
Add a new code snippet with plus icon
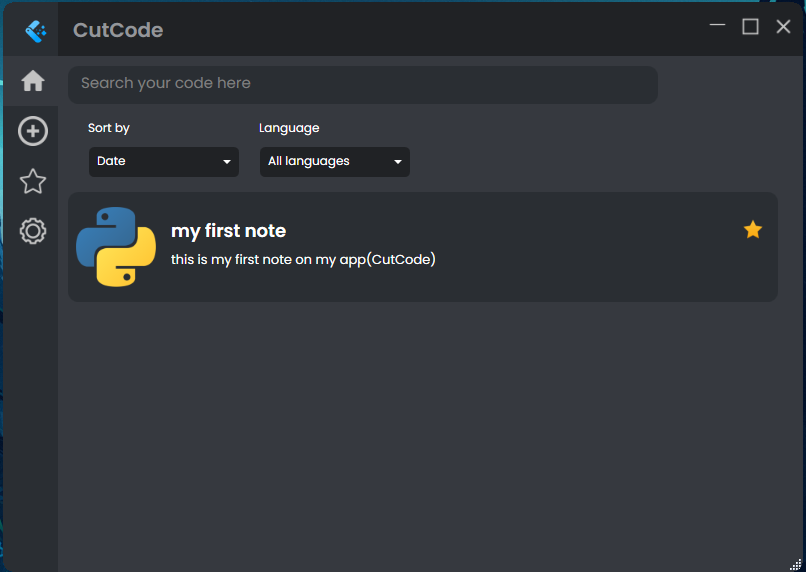click(33, 131)
